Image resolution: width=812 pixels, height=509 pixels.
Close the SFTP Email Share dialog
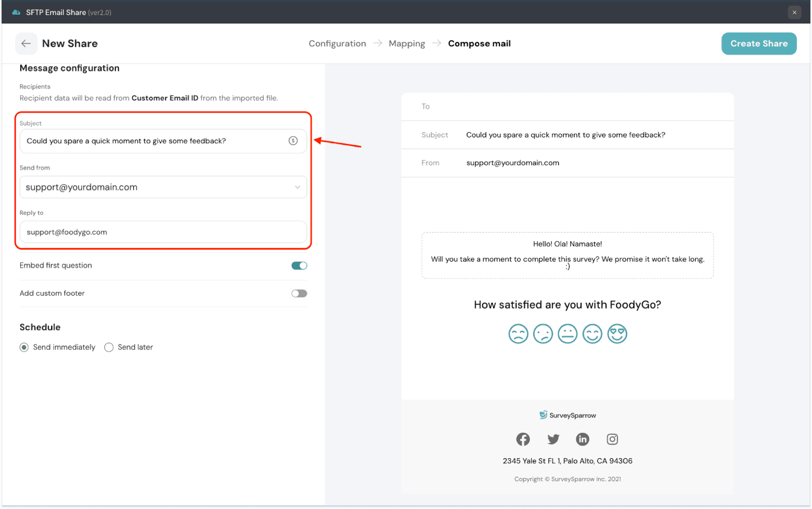pos(794,12)
